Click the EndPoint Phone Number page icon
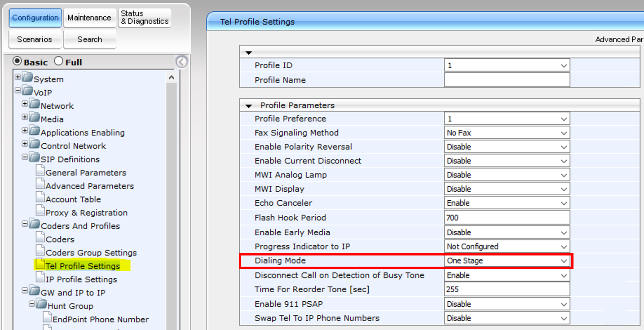This screenshot has height=330, width=644. click(x=48, y=318)
